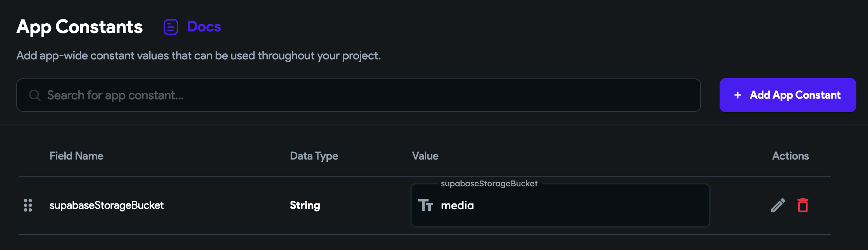
Task: Click the supabaseStorageBucket label above value field
Action: [489, 184]
